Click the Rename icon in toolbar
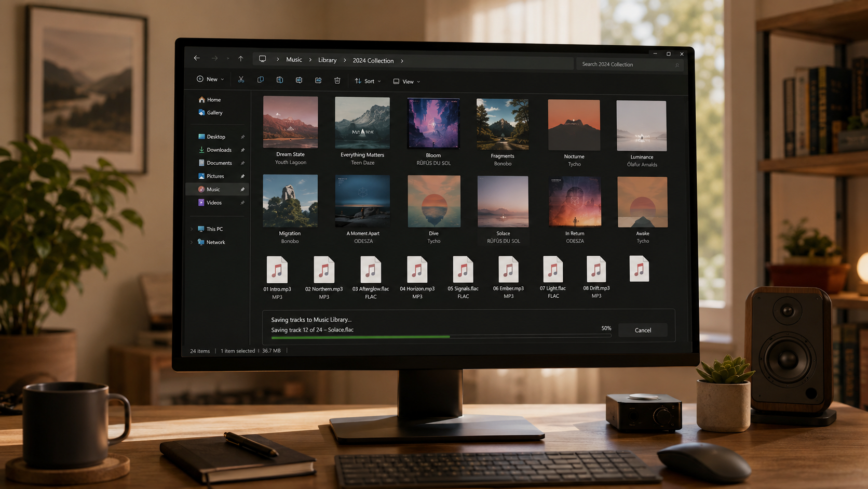Image resolution: width=868 pixels, height=489 pixels. point(299,80)
